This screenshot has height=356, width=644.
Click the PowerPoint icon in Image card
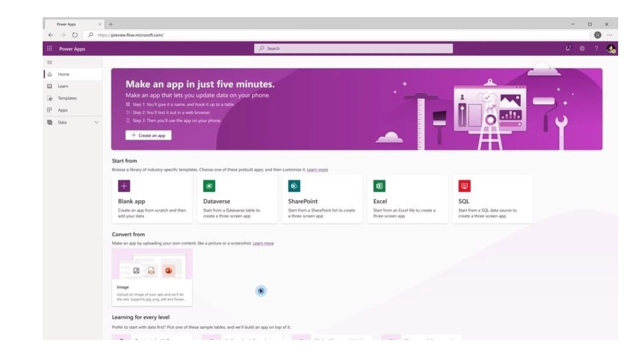point(169,271)
